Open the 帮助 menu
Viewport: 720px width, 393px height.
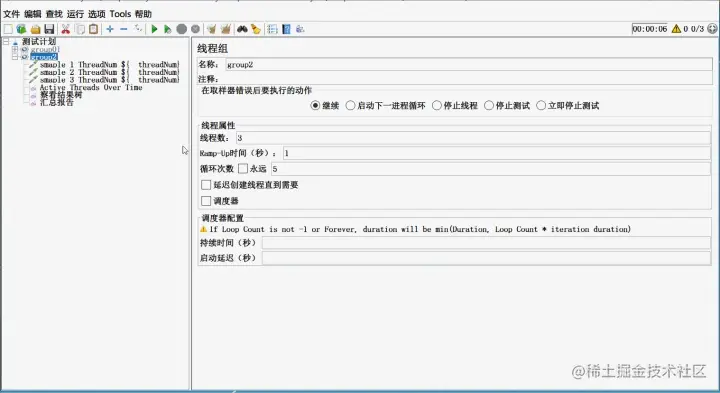[143, 14]
